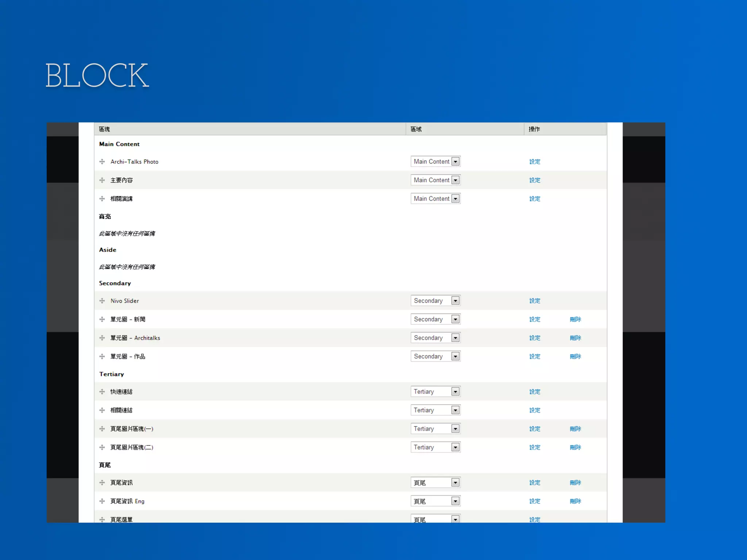Click 刪除 link for 單元圖 - 新聞
Image resolution: width=747 pixels, height=560 pixels.
tap(575, 319)
